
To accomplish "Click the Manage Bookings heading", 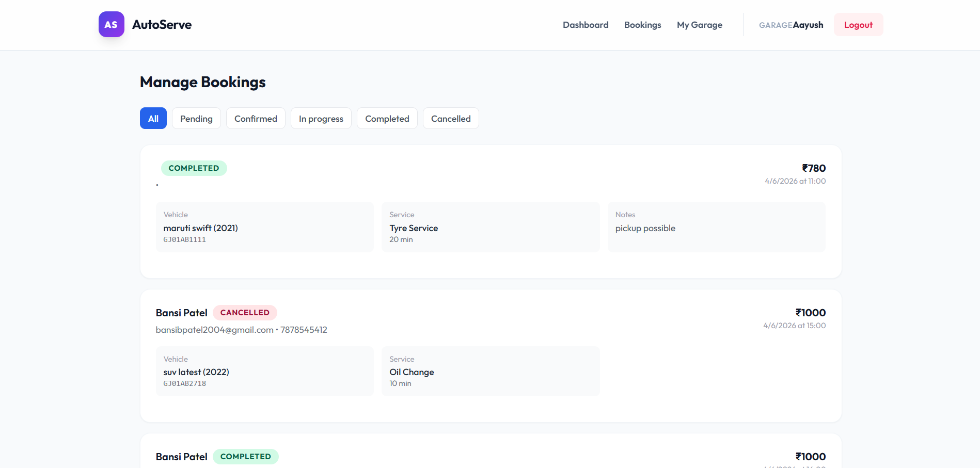I will pyautogui.click(x=202, y=82).
